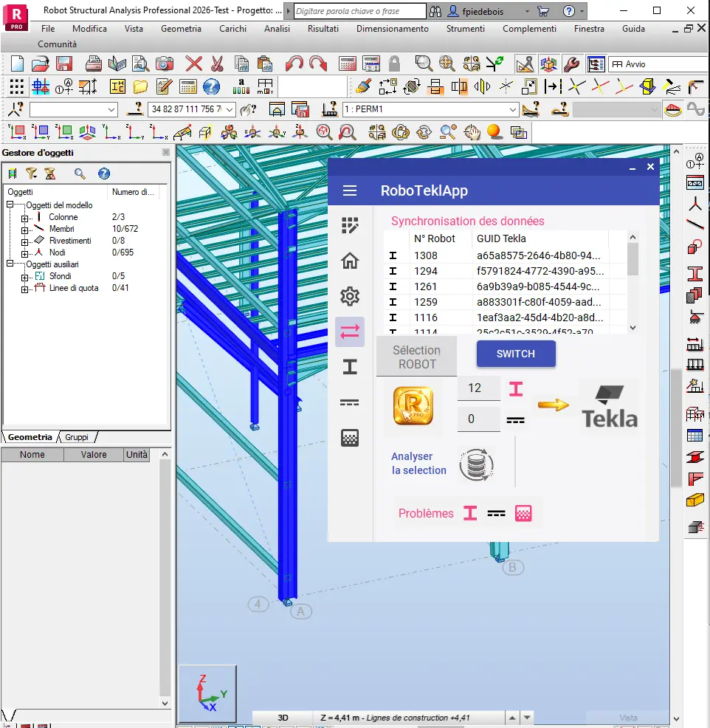The image size is (710, 728).
Task: Toggle the Sélection ROBOT button
Action: click(416, 357)
